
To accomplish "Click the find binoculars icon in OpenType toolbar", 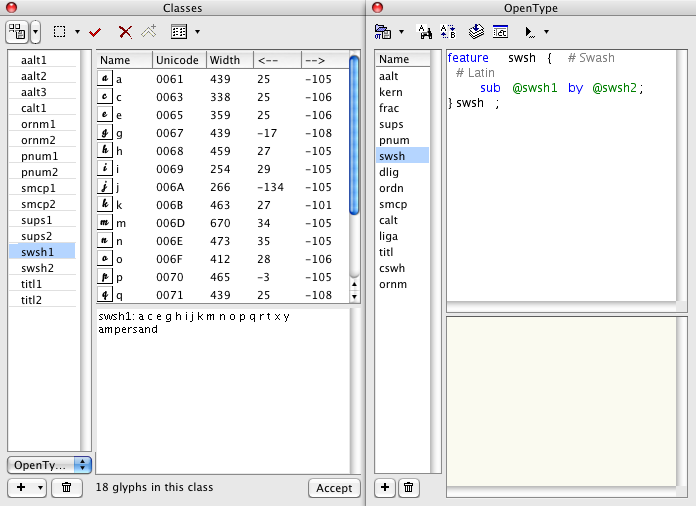I will point(425,32).
